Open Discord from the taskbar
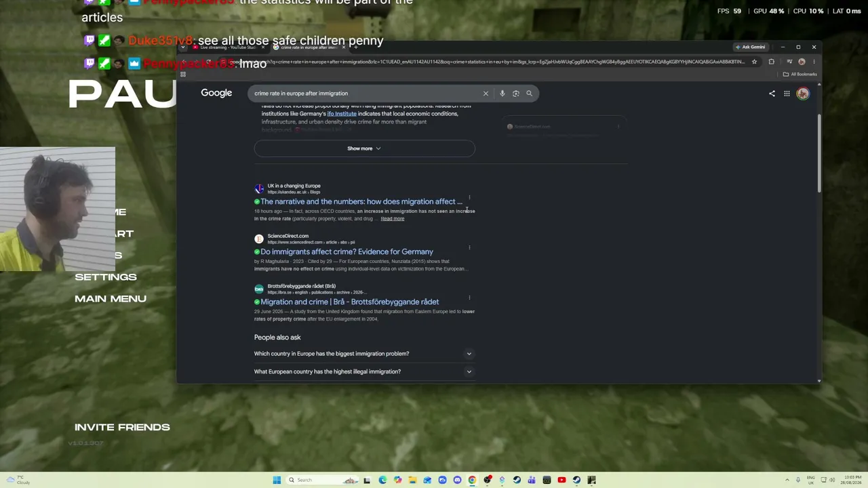The image size is (868, 488). [457, 480]
